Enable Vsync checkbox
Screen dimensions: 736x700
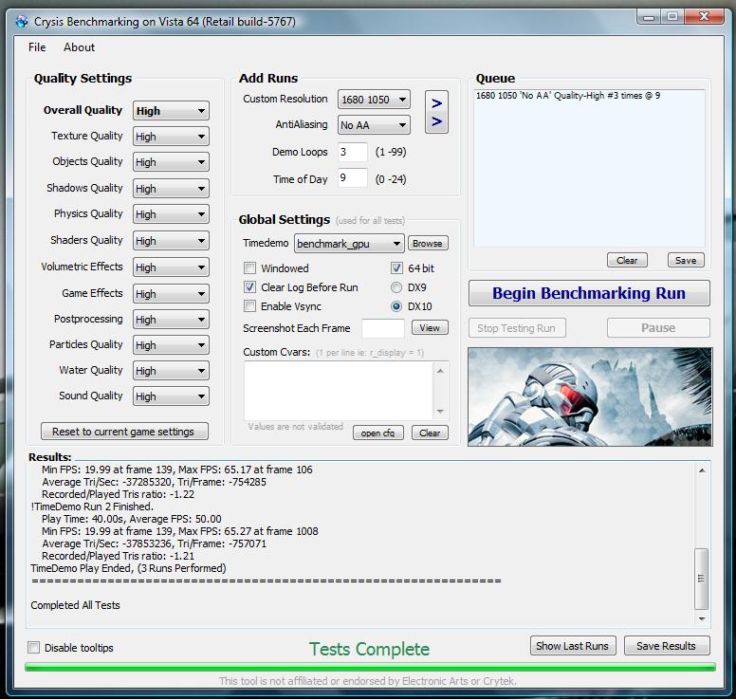(249, 306)
